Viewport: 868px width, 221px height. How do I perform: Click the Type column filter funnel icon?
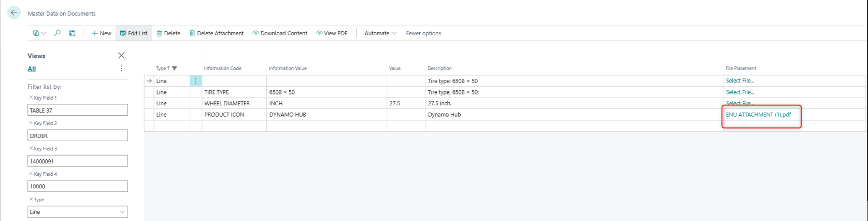[175, 68]
